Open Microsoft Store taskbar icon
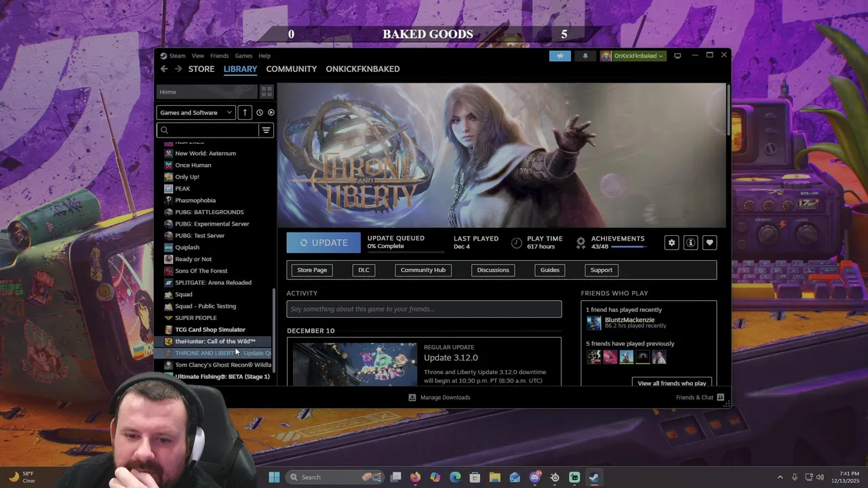 pyautogui.click(x=475, y=477)
